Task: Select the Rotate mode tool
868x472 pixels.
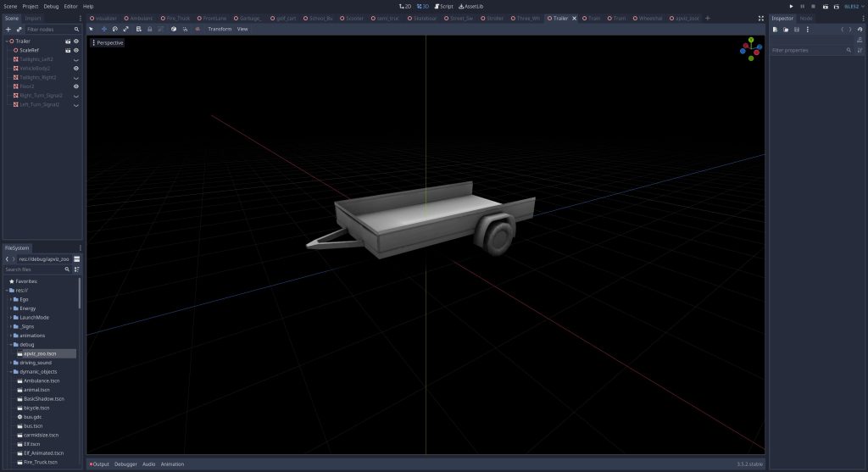Action: pos(114,29)
